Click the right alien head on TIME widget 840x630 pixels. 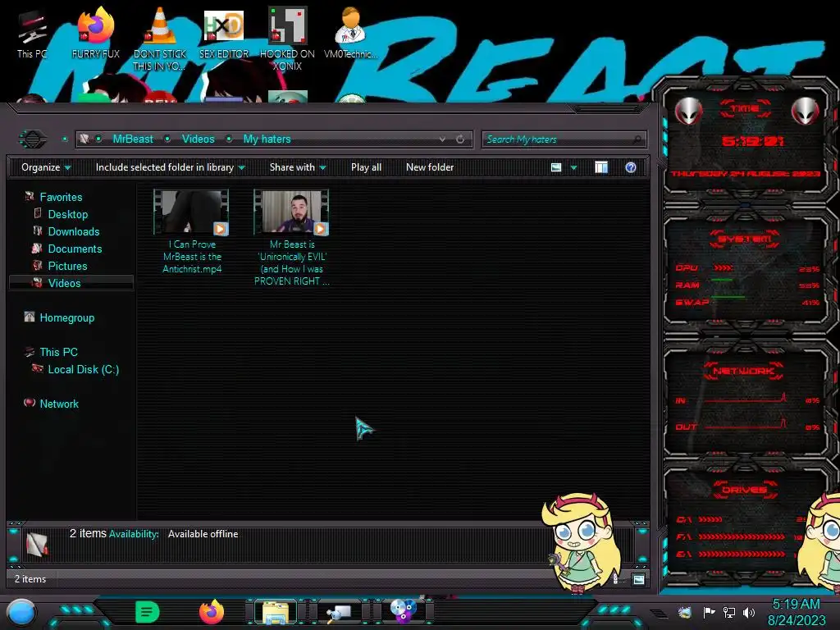coord(806,111)
